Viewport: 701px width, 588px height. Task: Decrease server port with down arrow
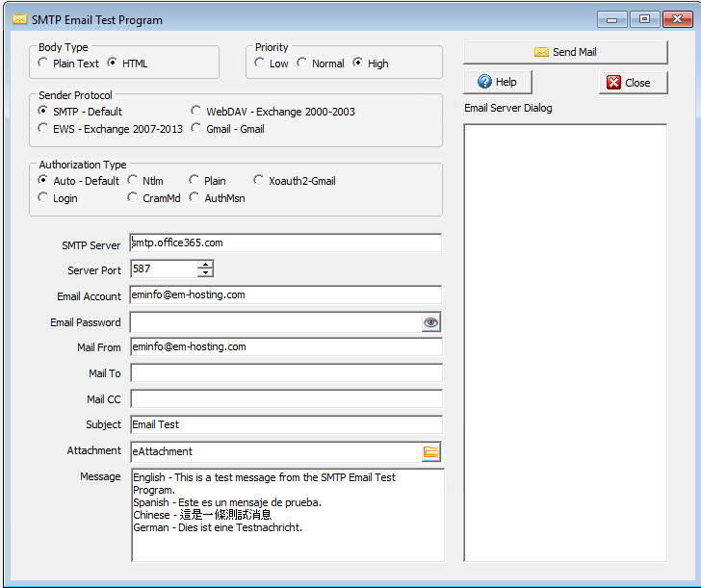pyautogui.click(x=205, y=272)
